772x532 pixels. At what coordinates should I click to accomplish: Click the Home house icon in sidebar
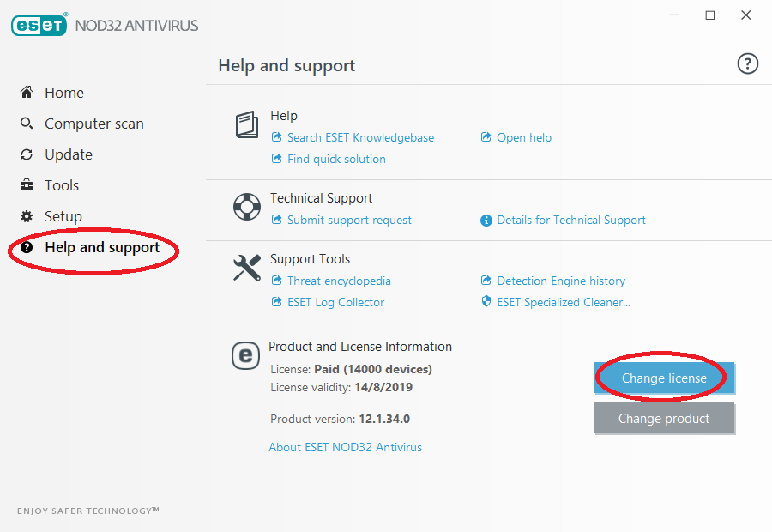27,92
